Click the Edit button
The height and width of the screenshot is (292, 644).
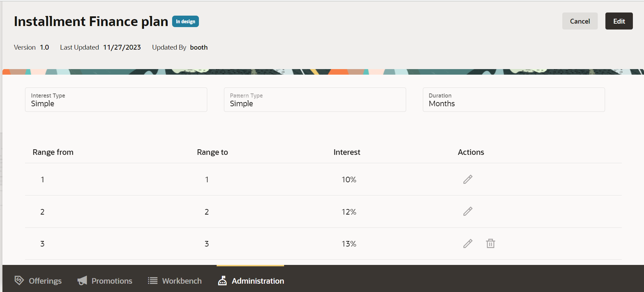tap(619, 21)
